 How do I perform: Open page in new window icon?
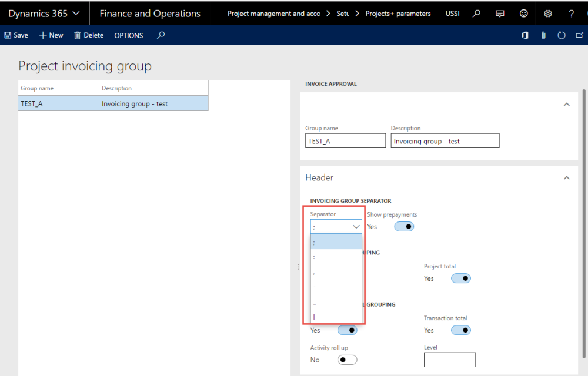click(x=580, y=35)
